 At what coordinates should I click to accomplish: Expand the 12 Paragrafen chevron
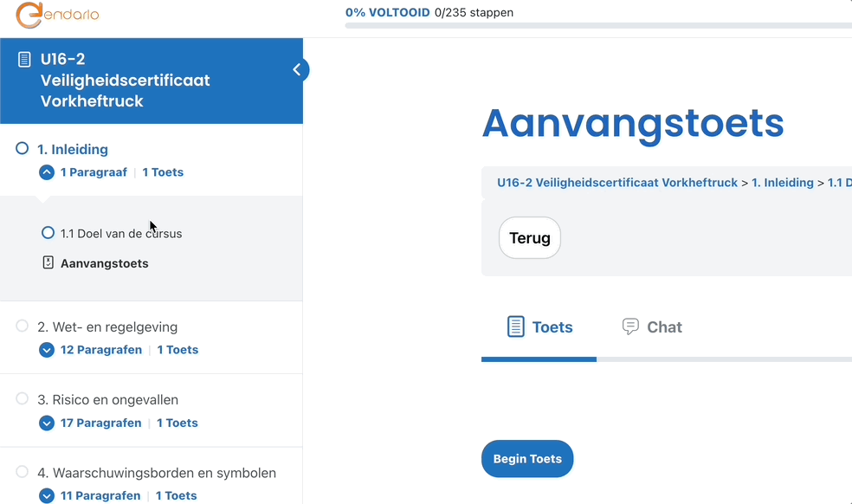(x=47, y=350)
